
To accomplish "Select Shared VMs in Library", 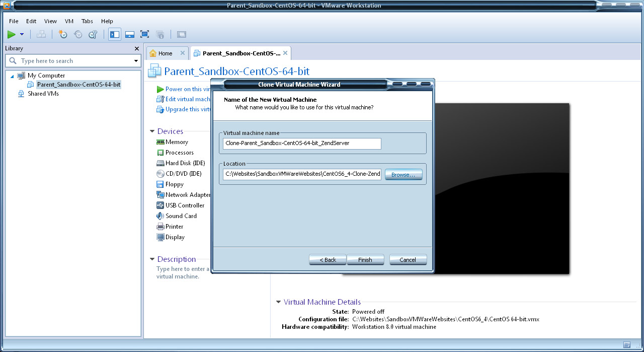I will click(43, 94).
